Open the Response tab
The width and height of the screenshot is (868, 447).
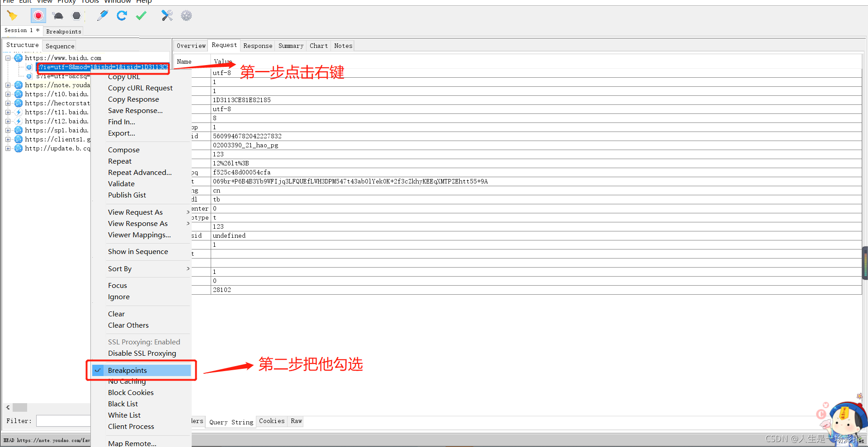tap(258, 46)
